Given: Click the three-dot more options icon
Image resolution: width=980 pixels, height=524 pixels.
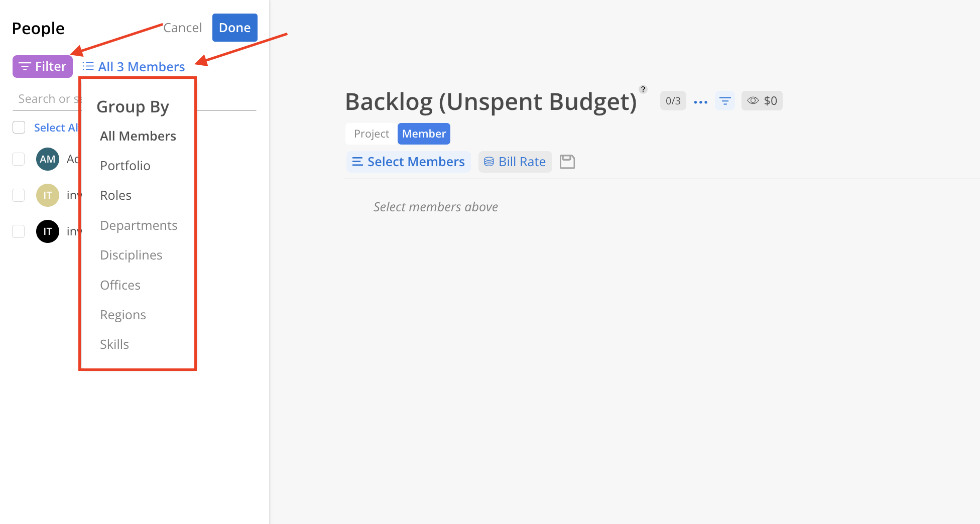Looking at the screenshot, I should click(x=700, y=101).
